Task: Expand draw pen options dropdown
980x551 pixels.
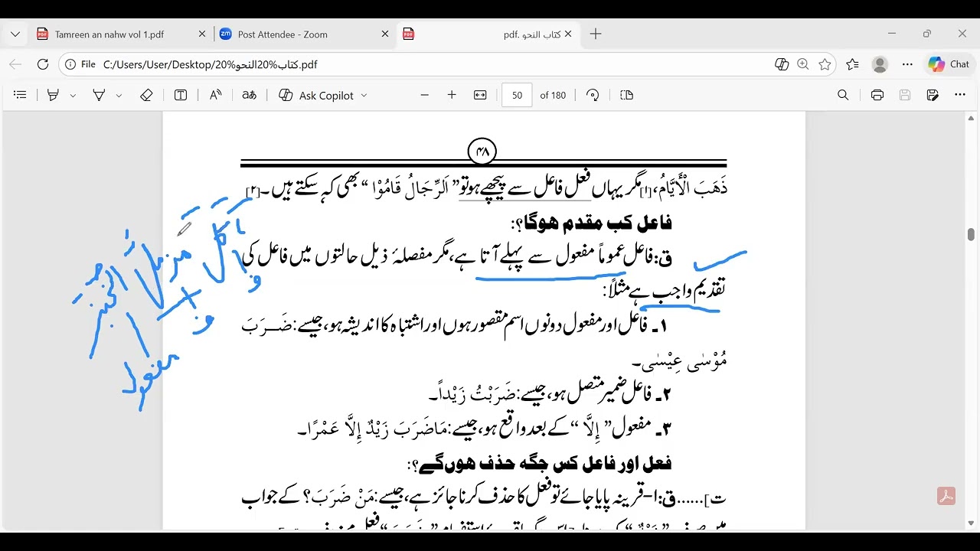Action: 119,95
